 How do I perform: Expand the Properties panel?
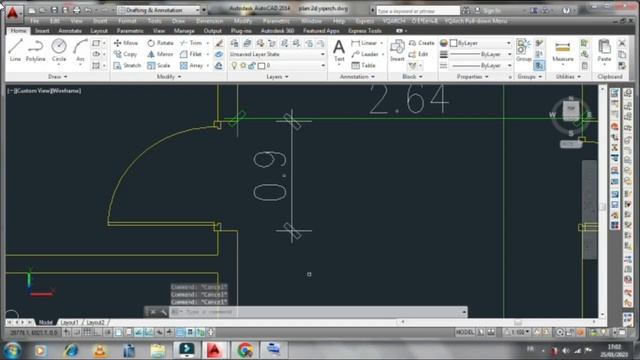(x=472, y=77)
